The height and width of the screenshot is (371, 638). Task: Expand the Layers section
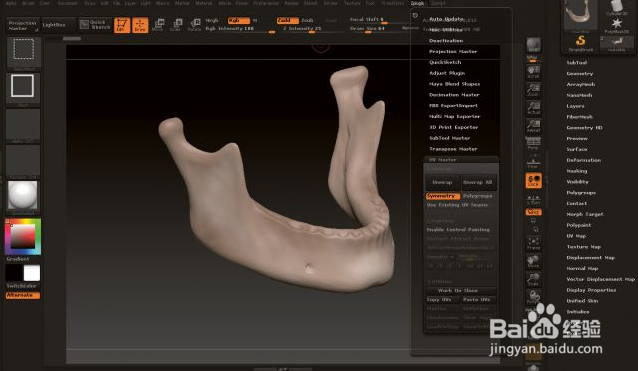[x=575, y=106]
